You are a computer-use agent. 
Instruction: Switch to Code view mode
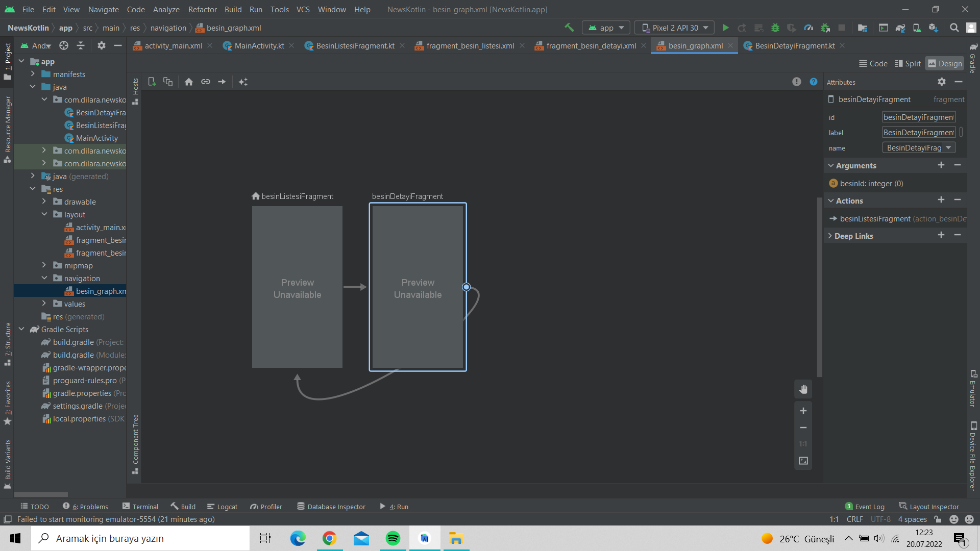coord(873,63)
